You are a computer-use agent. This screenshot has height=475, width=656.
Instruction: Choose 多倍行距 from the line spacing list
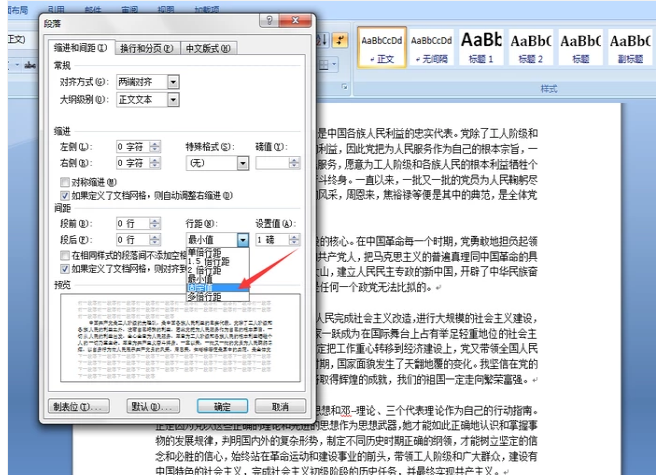coord(206,297)
